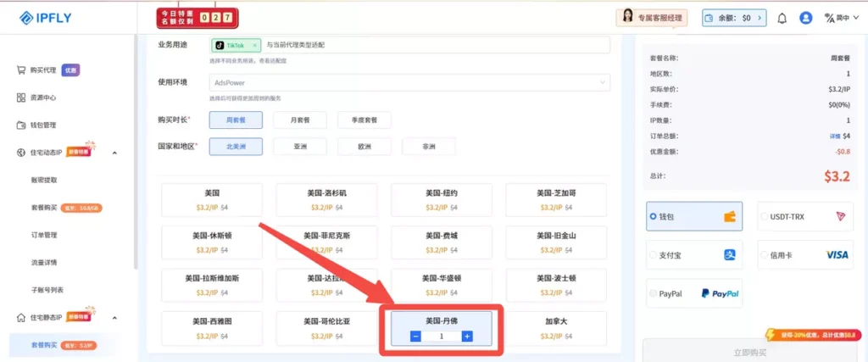
Task: Switch to the 北美洲 region tab
Action: [236, 147]
